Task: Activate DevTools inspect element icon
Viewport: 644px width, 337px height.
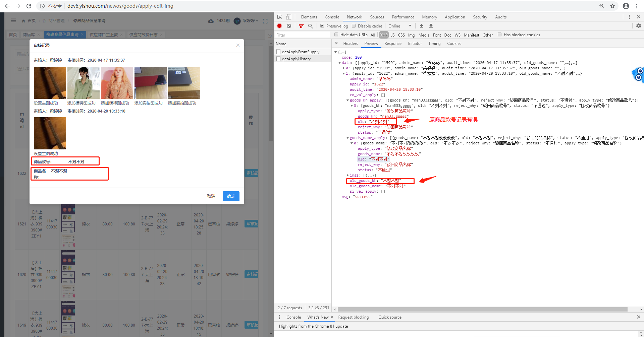Action: 280,17
